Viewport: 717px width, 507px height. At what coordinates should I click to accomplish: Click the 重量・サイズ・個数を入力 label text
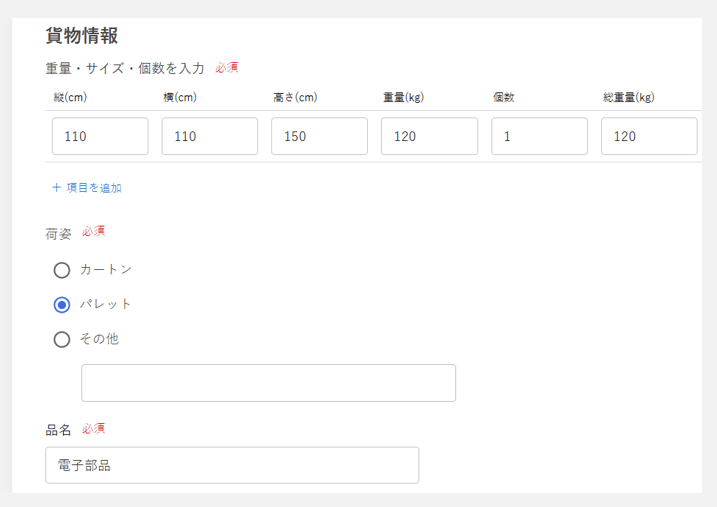tap(125, 68)
